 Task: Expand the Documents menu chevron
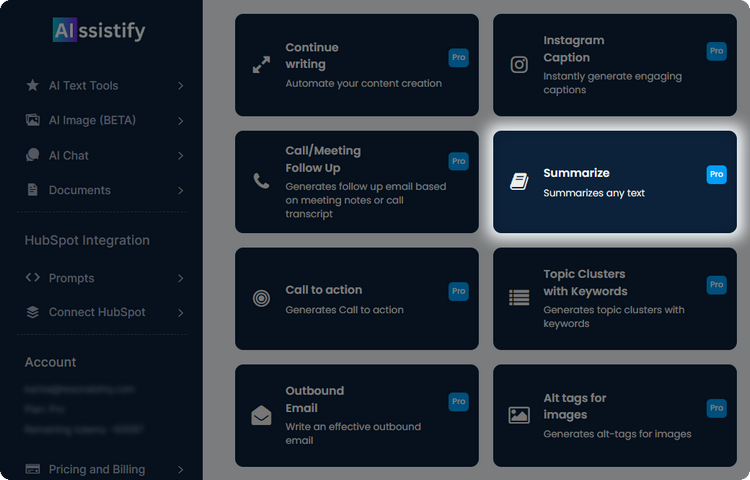click(180, 190)
